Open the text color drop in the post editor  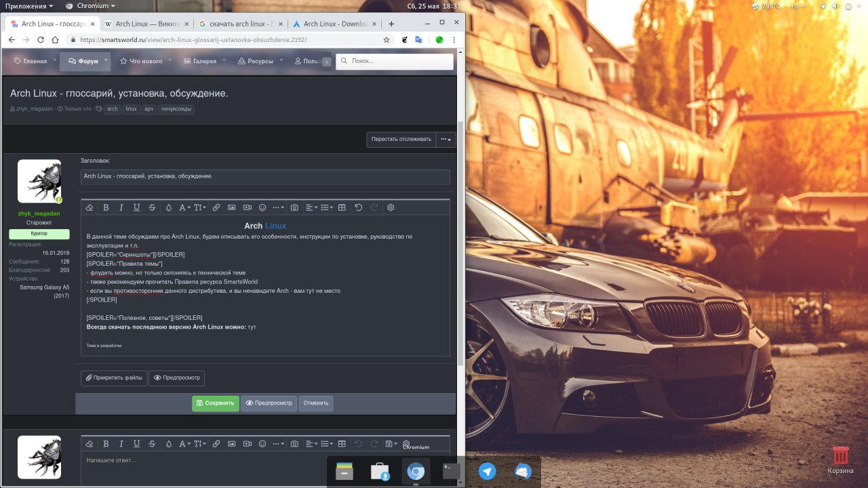pyautogui.click(x=169, y=207)
